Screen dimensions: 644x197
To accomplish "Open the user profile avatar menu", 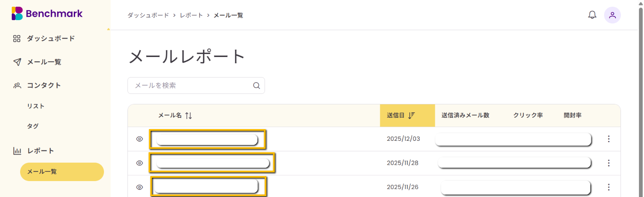I will (612, 15).
